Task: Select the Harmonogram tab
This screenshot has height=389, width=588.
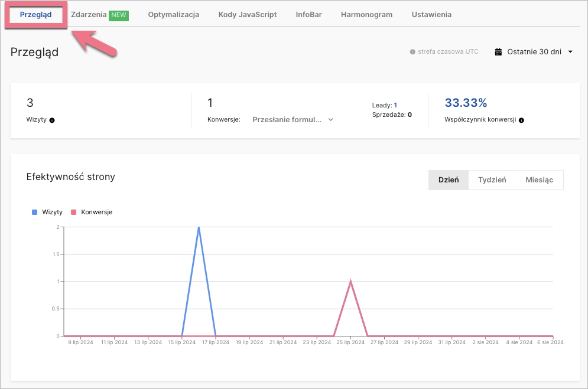Action: [366, 14]
